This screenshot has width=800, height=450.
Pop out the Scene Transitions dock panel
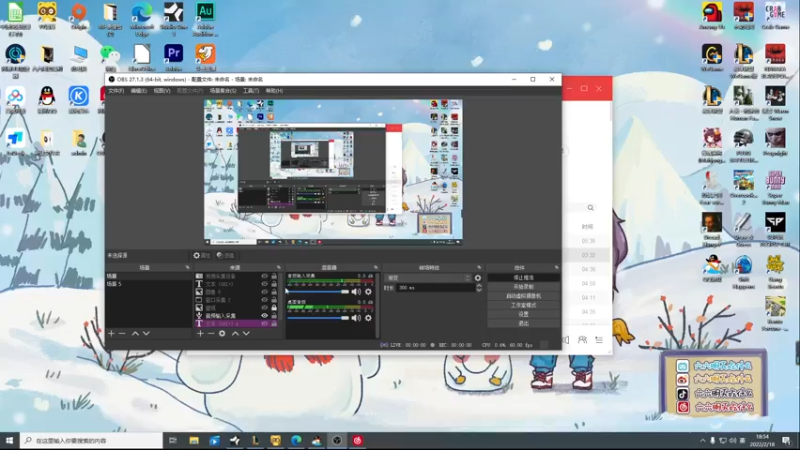[x=479, y=267]
